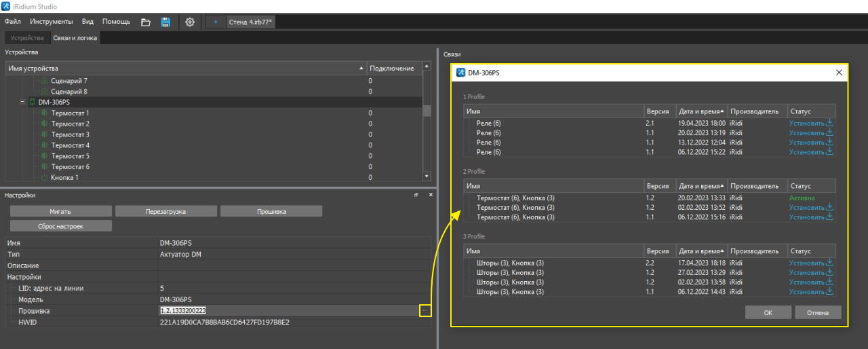Screen dimensions: 868x349
Task: Collapse the DM-306PS device tree node
Action: 22,102
